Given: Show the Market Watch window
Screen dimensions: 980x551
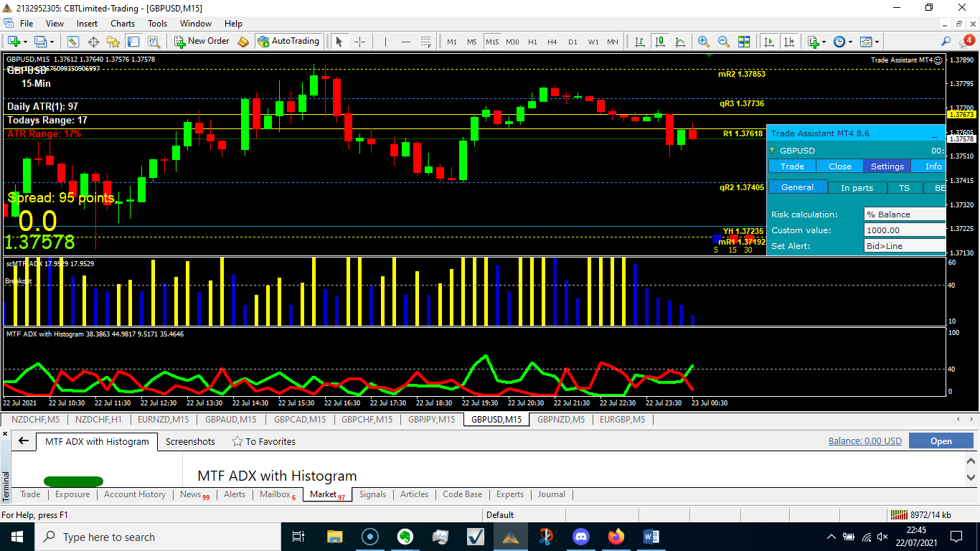Looking at the screenshot, I should 75,42.
